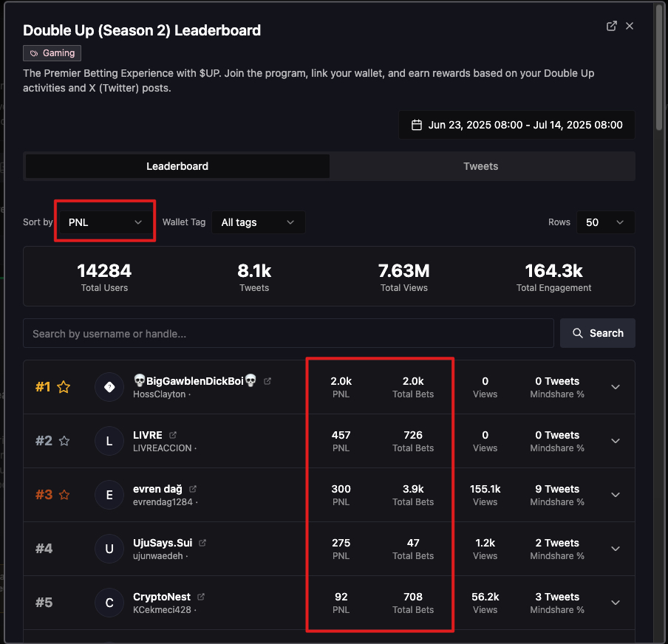The height and width of the screenshot is (644, 668).
Task: Open evren dağ external profile link icon
Action: pos(193,489)
